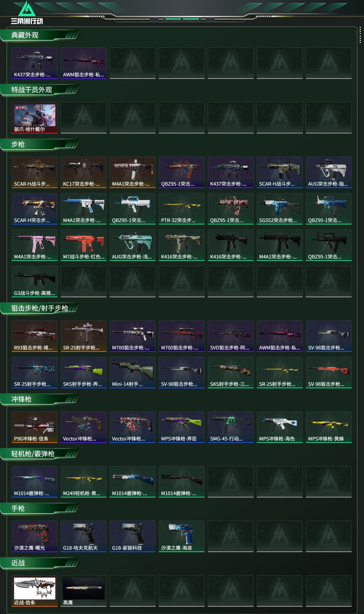Select the P90冲锋枪-信条 skin
This screenshot has height=614, width=364.
35,427
